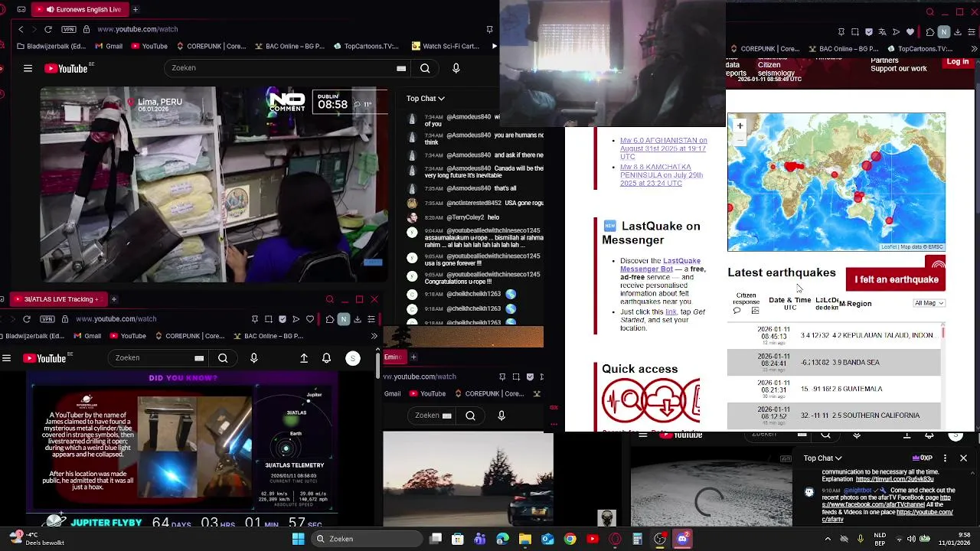Log in to the EMSC website
980x551 pixels.
[958, 62]
